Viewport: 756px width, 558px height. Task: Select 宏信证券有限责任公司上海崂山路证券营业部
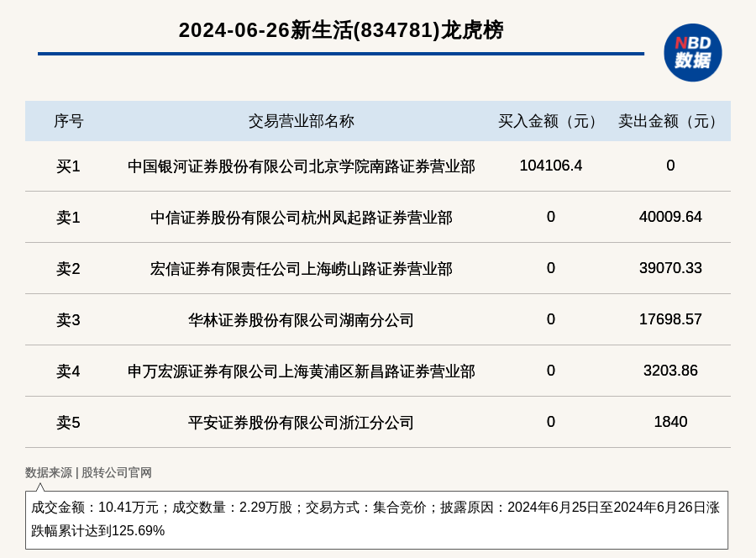pos(302,269)
